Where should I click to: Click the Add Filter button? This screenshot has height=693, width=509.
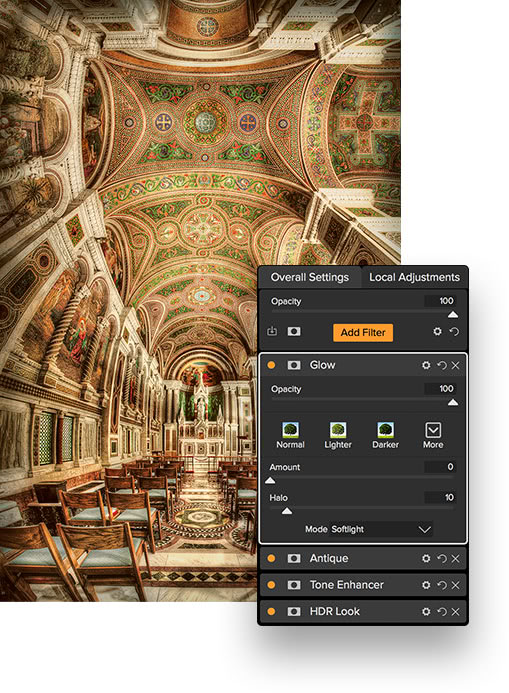[363, 332]
